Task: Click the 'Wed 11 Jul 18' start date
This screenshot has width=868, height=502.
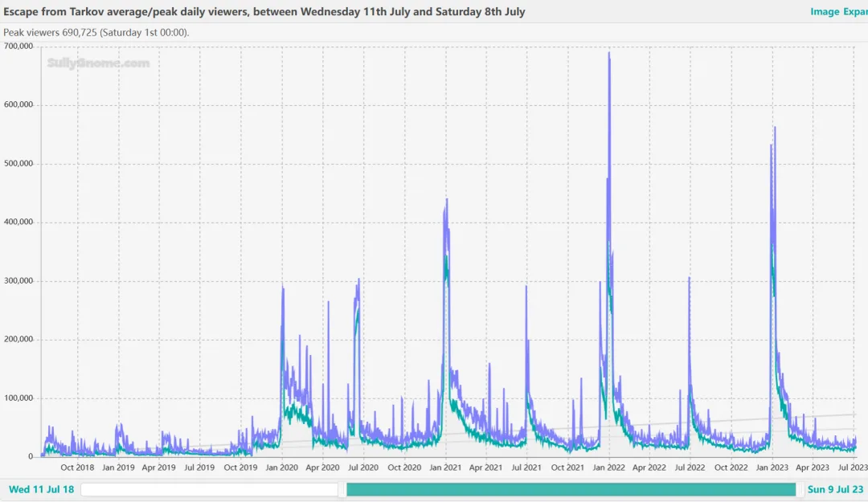Action: click(x=41, y=489)
